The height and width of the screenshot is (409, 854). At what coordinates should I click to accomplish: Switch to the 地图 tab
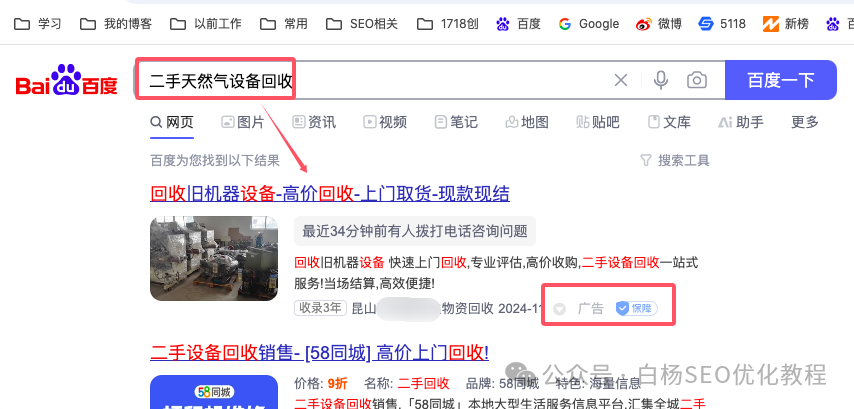527,122
